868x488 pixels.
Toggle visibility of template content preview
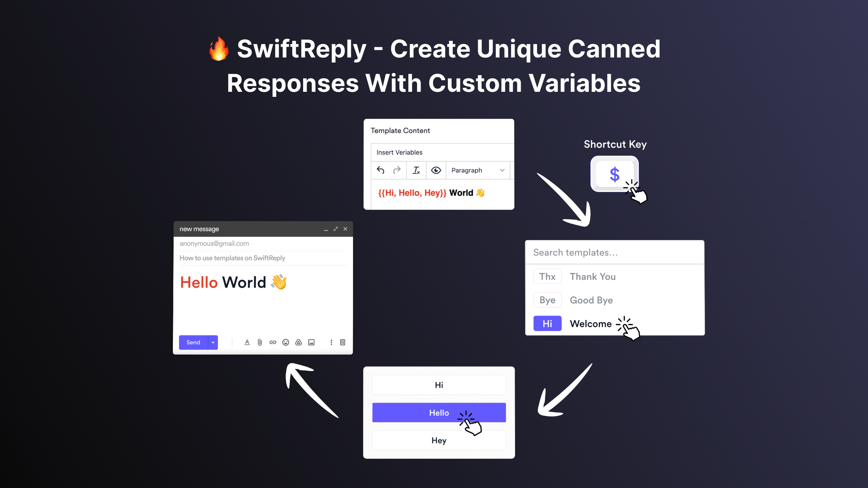436,170
